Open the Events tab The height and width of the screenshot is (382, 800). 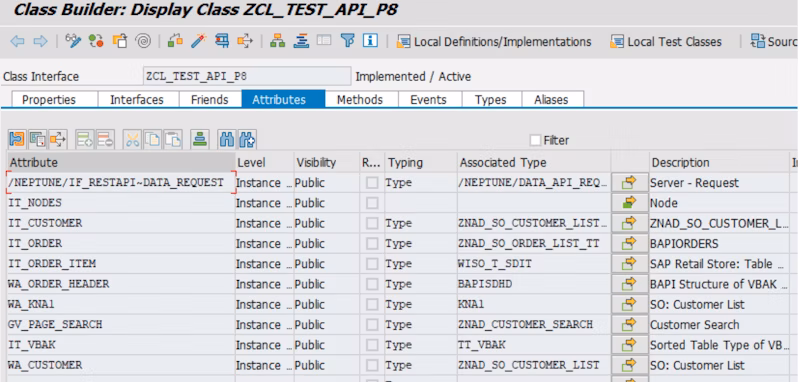[x=429, y=99]
